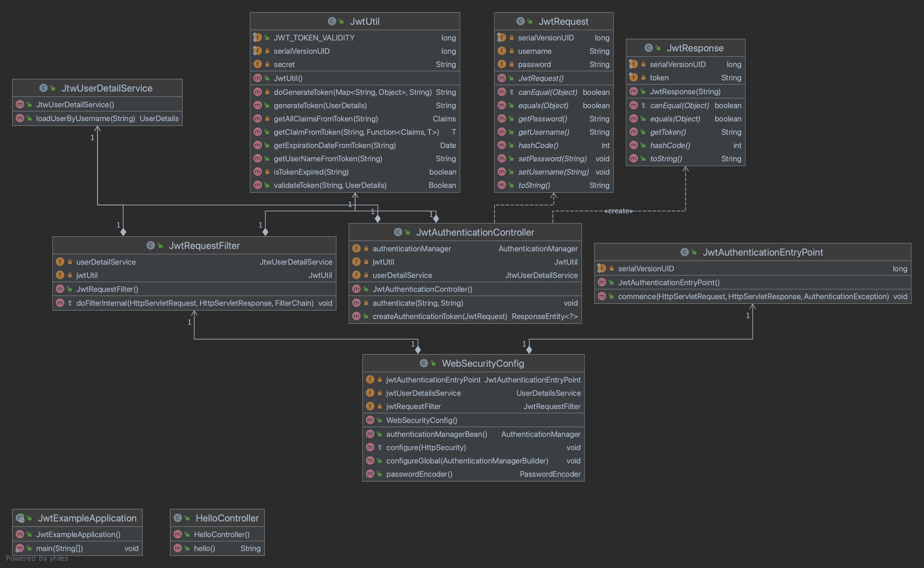The image size is (924, 568).
Task: Click class icon next to JwtRequest header
Action: click(x=520, y=21)
